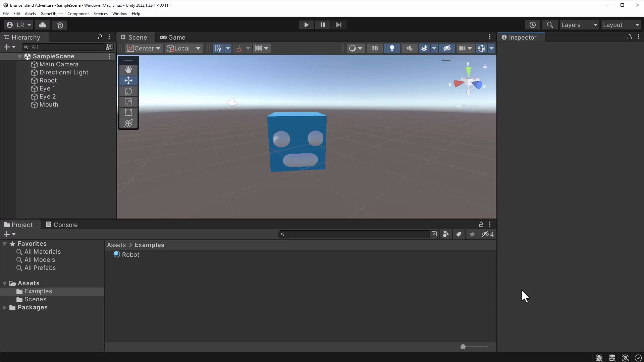The width and height of the screenshot is (644, 362).
Task: Select Mouth in Hierarchy
Action: [49, 105]
